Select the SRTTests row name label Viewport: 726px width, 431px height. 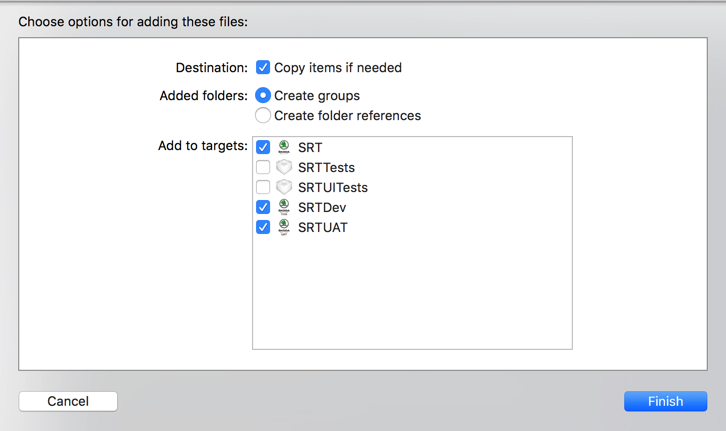pos(326,167)
